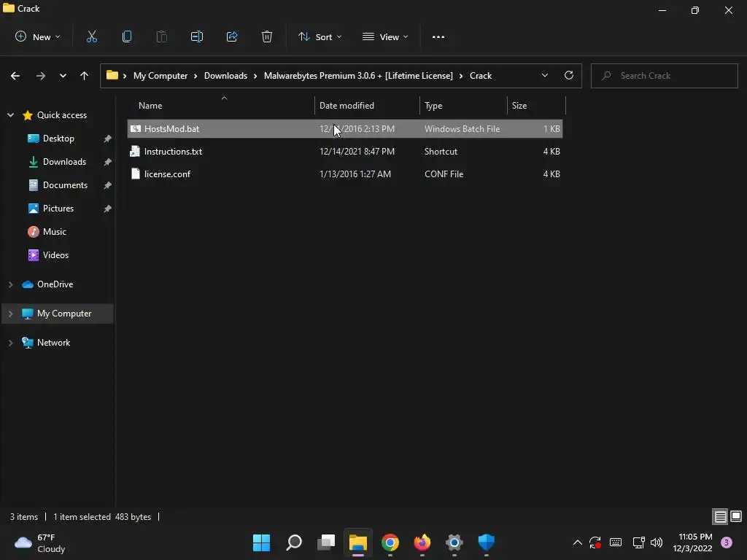The image size is (747, 560).
Task: Sort by Date modified column header
Action: 367,106
